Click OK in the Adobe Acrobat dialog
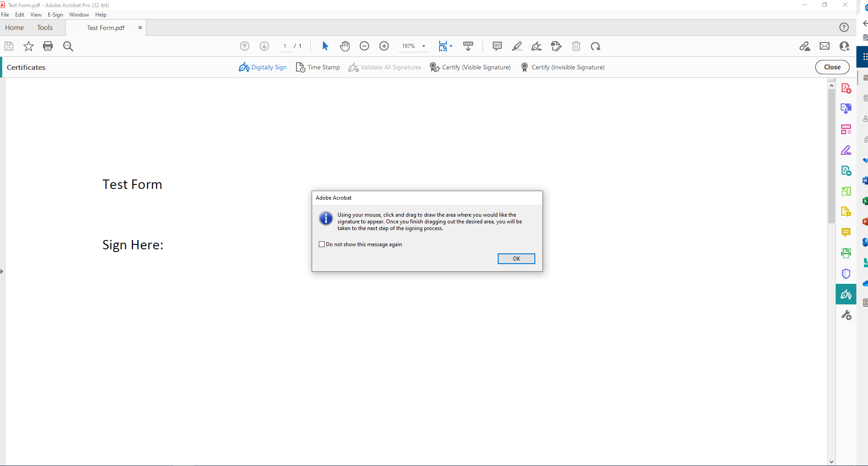The width and height of the screenshot is (868, 466). [516, 259]
